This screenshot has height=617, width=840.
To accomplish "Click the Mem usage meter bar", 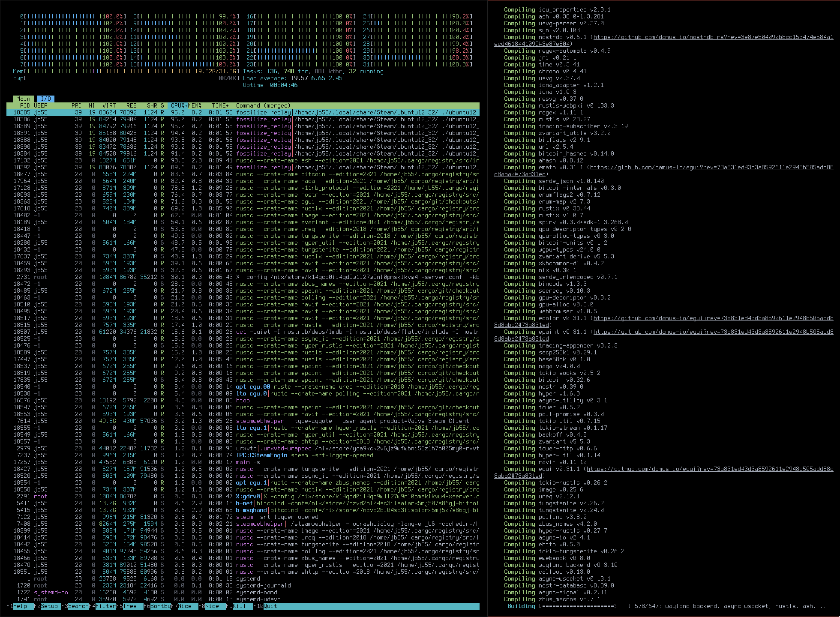I will 126,71.
